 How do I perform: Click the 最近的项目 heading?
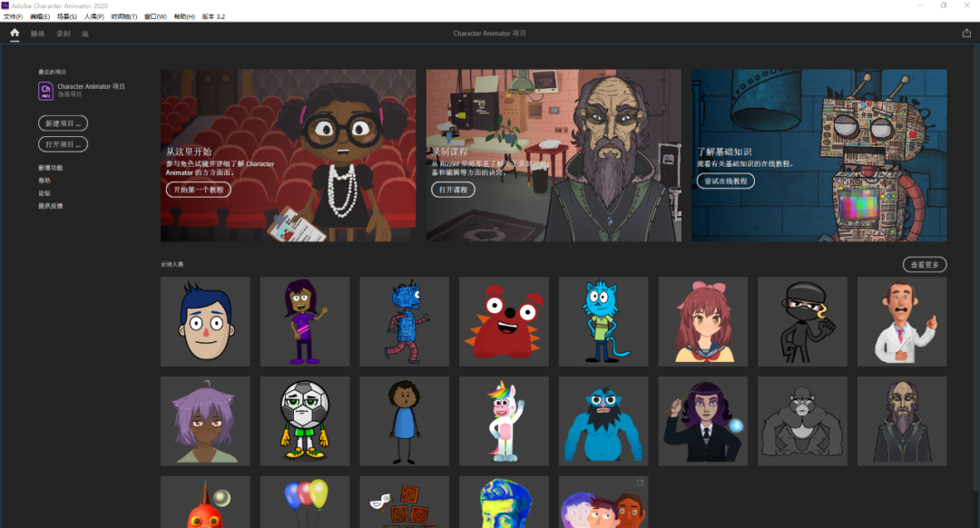click(51, 72)
